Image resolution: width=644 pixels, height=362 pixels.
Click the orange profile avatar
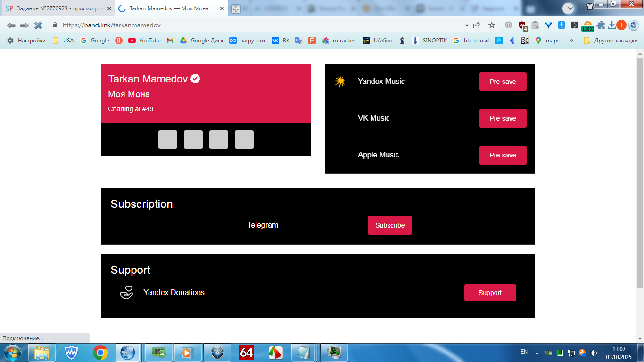[621, 25]
